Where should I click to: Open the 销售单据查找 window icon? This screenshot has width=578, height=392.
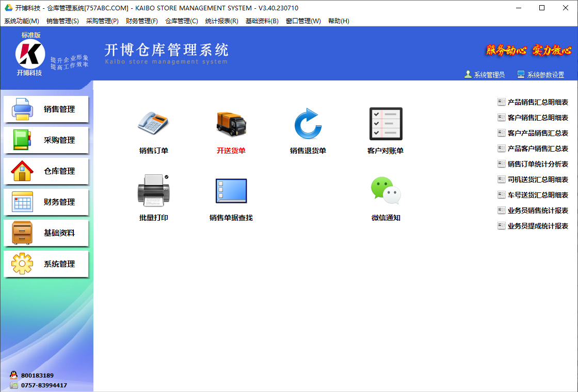coord(231,191)
